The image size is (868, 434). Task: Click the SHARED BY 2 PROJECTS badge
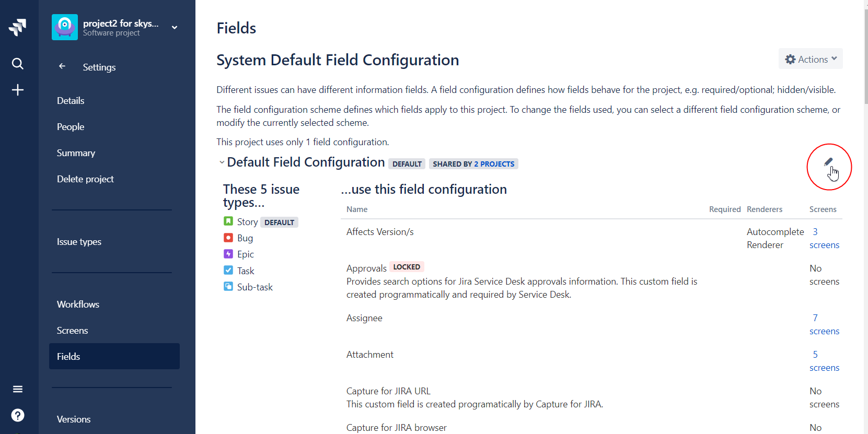[473, 164]
